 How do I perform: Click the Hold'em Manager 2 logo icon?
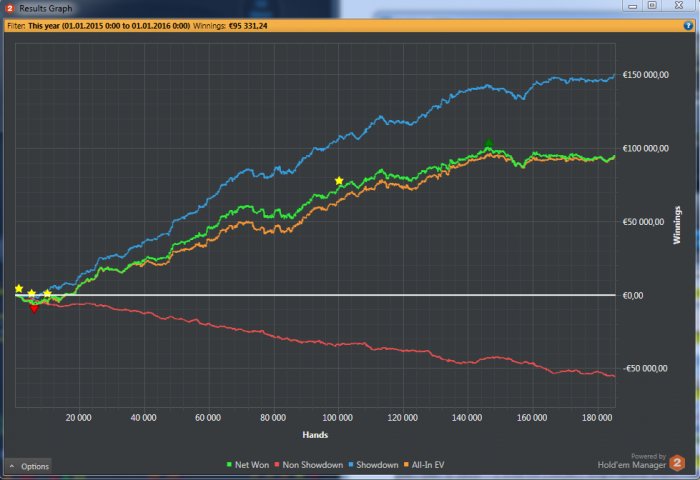tap(677, 463)
